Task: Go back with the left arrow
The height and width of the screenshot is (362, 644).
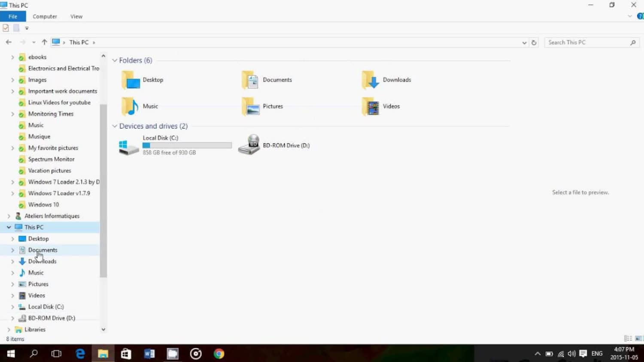Action: [x=9, y=42]
